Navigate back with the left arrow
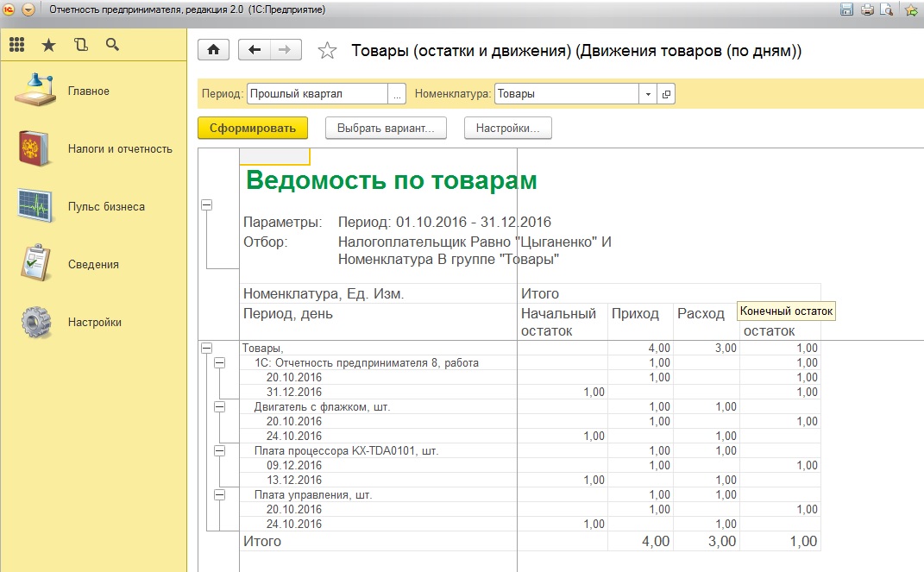Viewport: 924px width, 572px height. coord(254,50)
